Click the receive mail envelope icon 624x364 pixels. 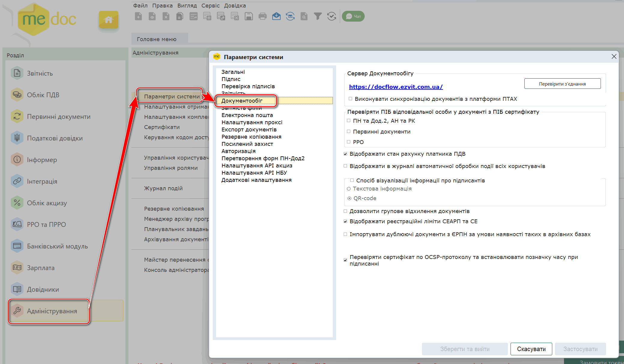pos(276,17)
